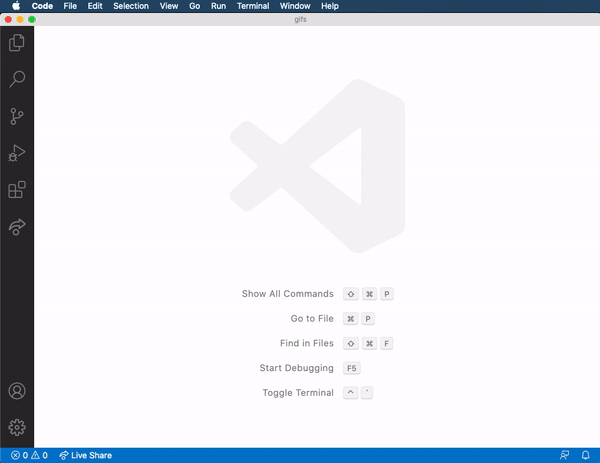
Task: Click the Show All Commands label
Action: tap(288, 294)
